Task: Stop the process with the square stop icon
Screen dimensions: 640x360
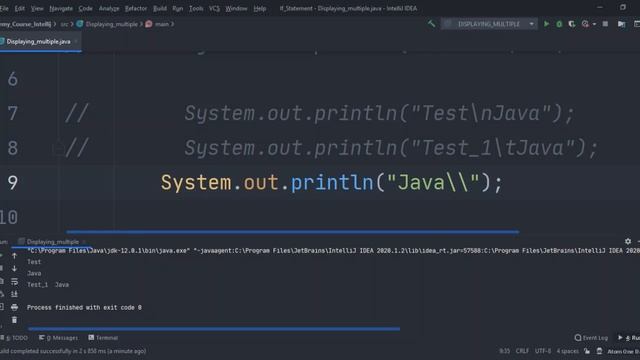Action: click(x=605, y=24)
